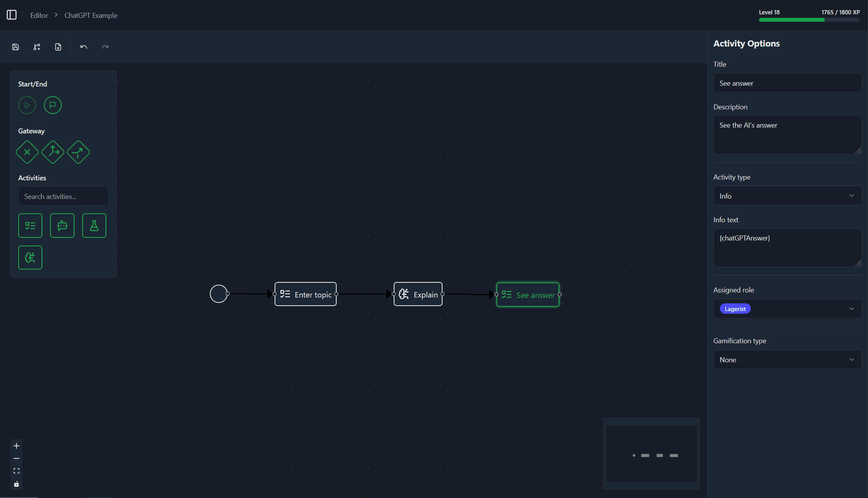868x498 pixels.
Task: Toggle the sidebar panel icon
Action: tap(12, 15)
